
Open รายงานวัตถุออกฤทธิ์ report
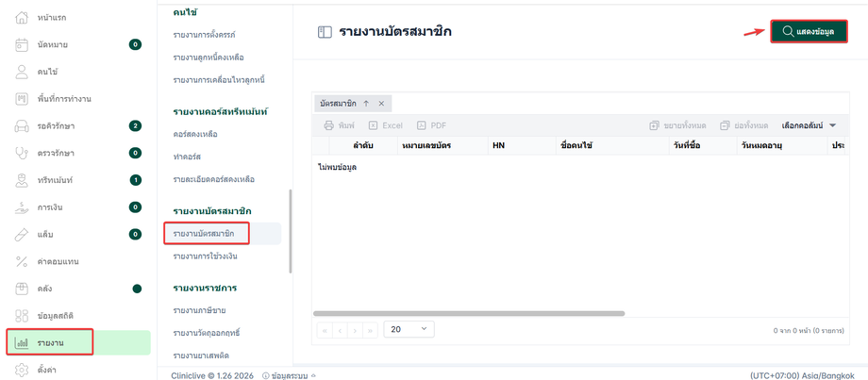(206, 333)
